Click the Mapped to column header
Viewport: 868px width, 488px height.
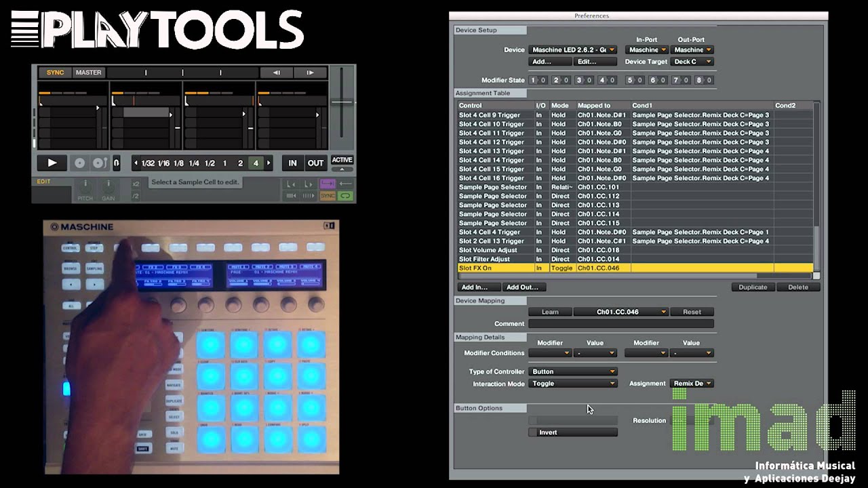tap(602, 106)
